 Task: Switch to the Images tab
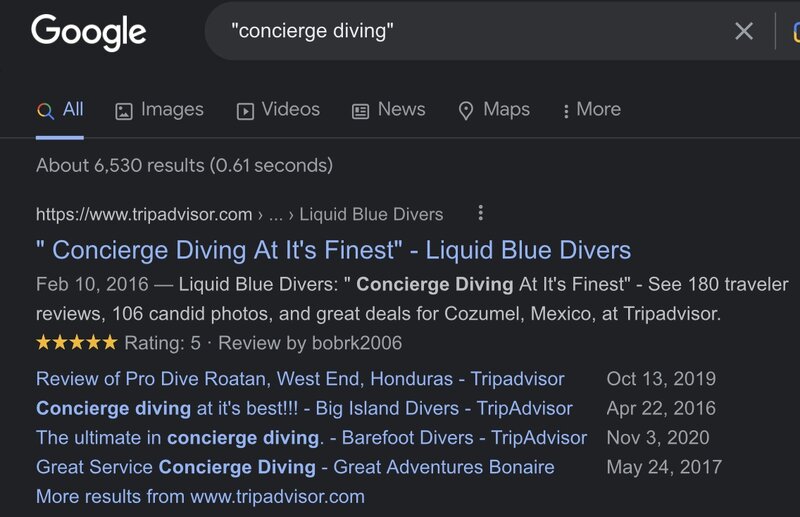click(x=171, y=110)
